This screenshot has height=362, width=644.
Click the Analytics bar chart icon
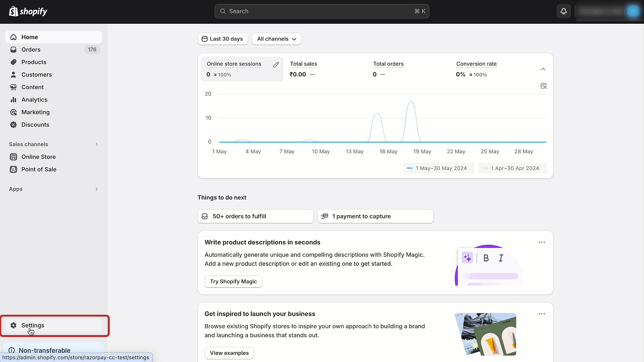pyautogui.click(x=13, y=100)
